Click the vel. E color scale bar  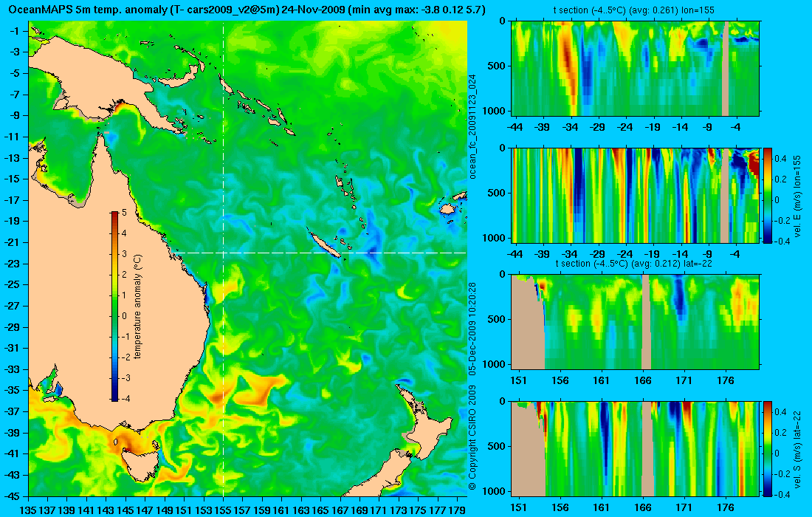tap(768, 195)
